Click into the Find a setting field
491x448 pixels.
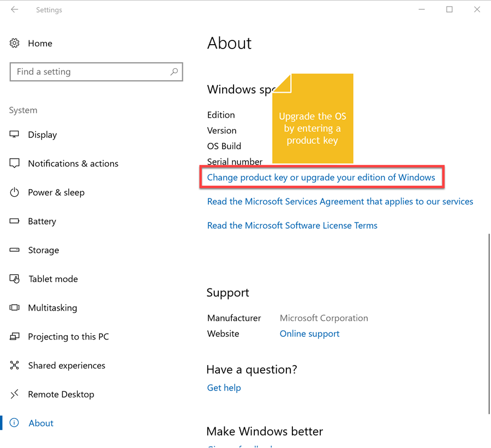pos(90,72)
